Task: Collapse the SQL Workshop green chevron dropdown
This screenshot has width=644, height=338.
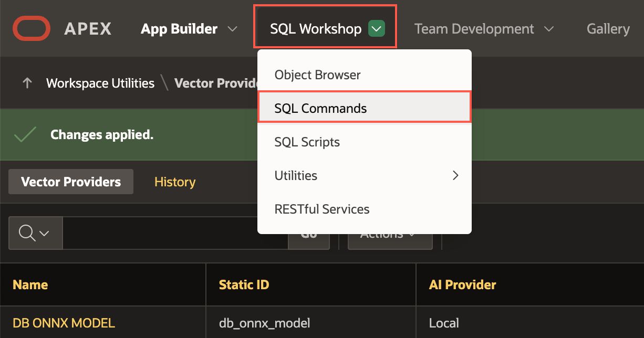Action: click(x=377, y=29)
